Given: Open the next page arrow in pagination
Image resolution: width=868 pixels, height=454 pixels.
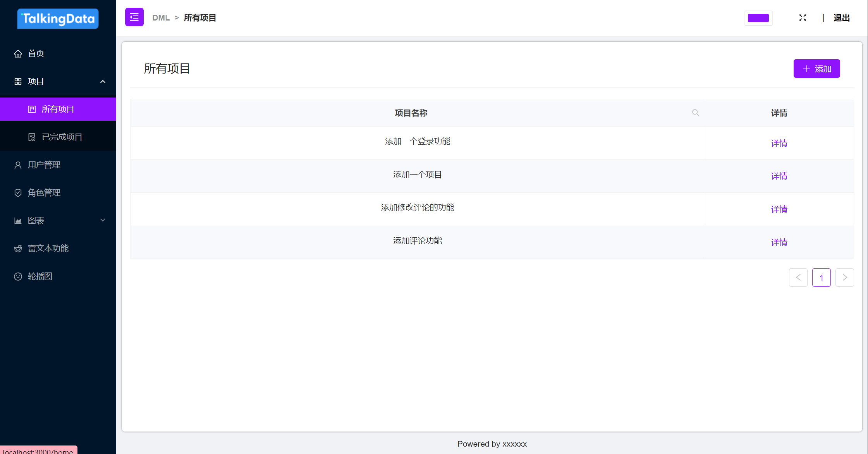Looking at the screenshot, I should [x=845, y=278].
